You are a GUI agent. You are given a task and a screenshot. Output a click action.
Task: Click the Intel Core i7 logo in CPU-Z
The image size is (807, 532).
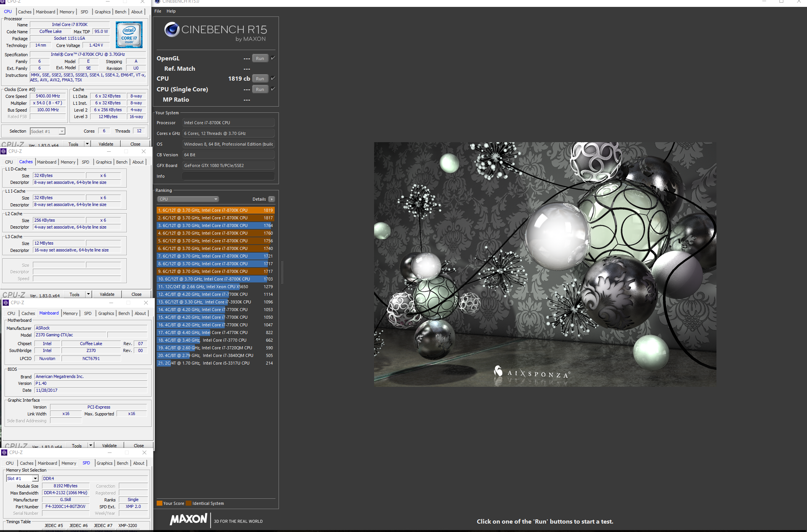click(129, 35)
